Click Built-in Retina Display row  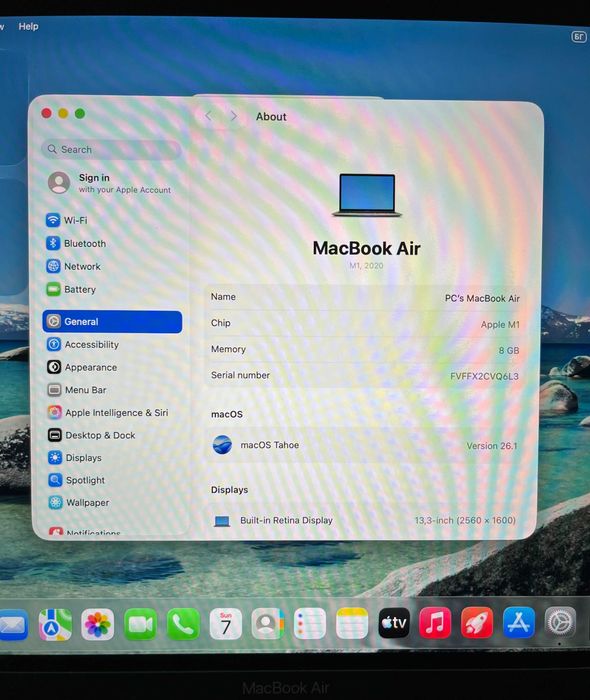[x=362, y=521]
